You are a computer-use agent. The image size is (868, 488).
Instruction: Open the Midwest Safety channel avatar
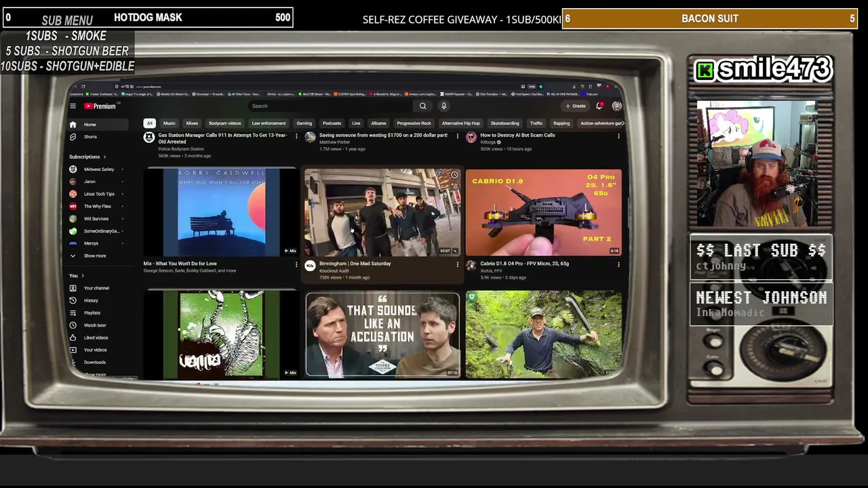point(73,169)
